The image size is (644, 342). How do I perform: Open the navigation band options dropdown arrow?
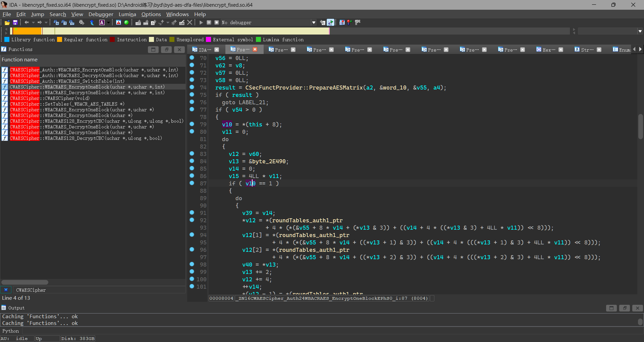click(x=640, y=31)
